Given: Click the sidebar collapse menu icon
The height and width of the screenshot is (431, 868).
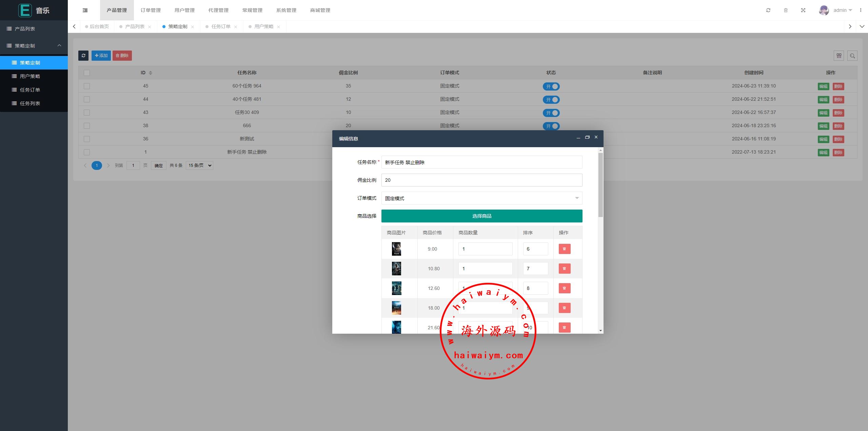Looking at the screenshot, I should pos(85,10).
